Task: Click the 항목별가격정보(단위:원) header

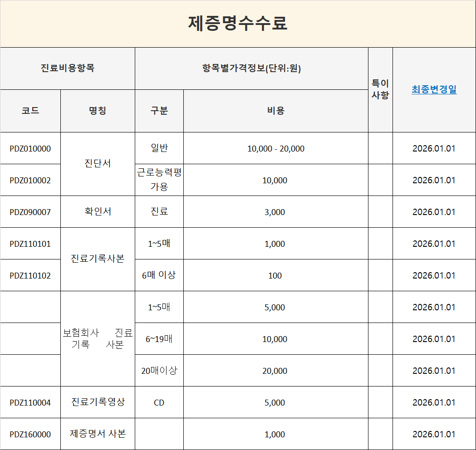Action: tap(251, 68)
